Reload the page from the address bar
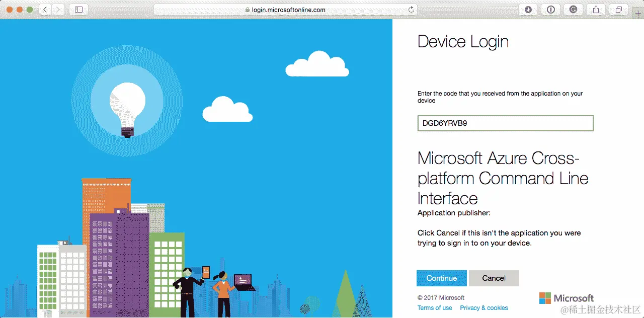 click(x=411, y=10)
